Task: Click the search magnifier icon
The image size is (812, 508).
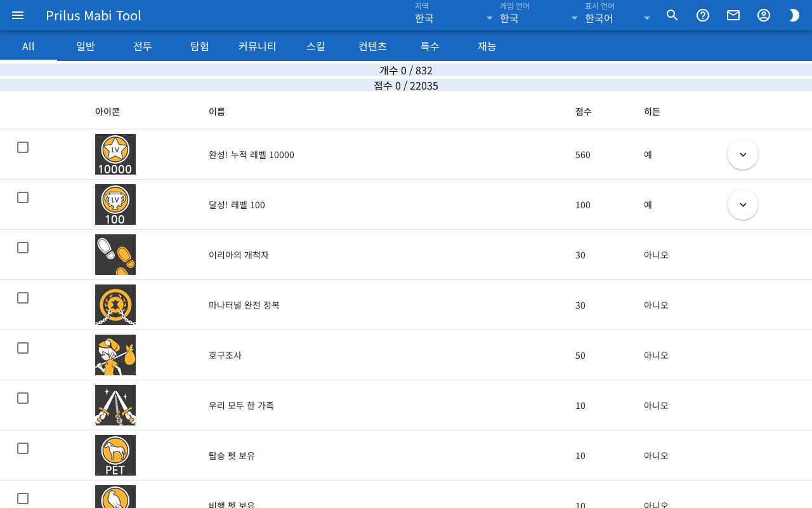Action: (x=672, y=15)
